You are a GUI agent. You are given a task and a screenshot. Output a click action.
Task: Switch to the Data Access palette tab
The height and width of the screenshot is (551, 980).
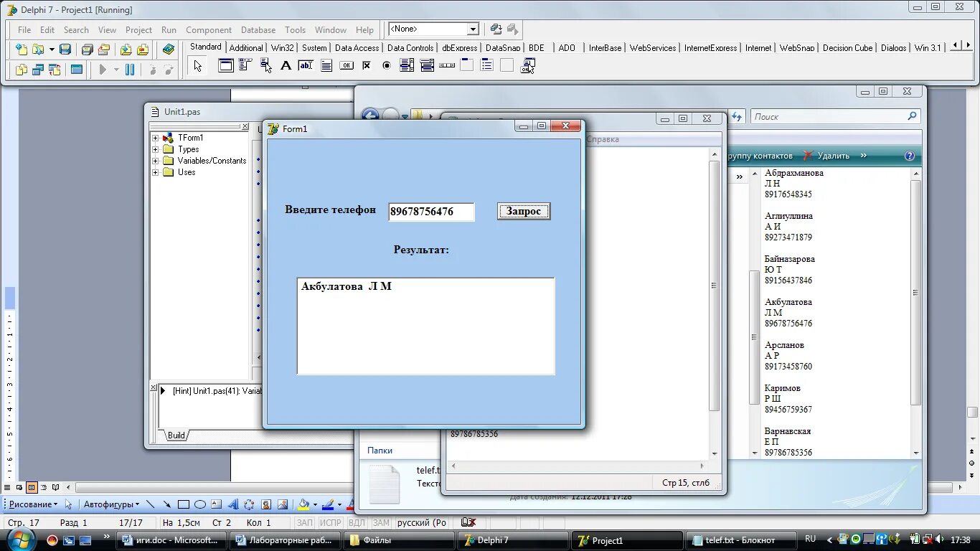357,48
